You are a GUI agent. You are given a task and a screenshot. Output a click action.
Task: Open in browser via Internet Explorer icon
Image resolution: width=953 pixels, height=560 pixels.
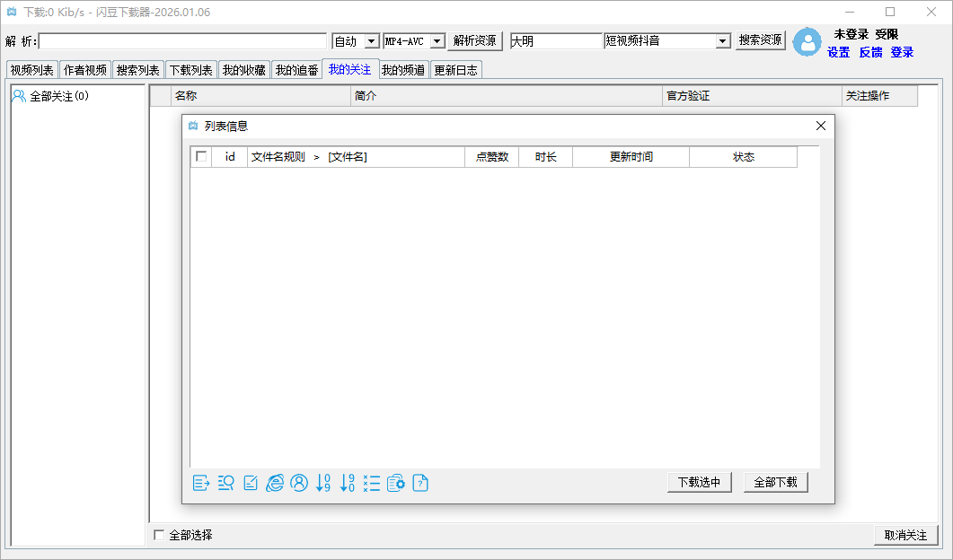tap(275, 483)
